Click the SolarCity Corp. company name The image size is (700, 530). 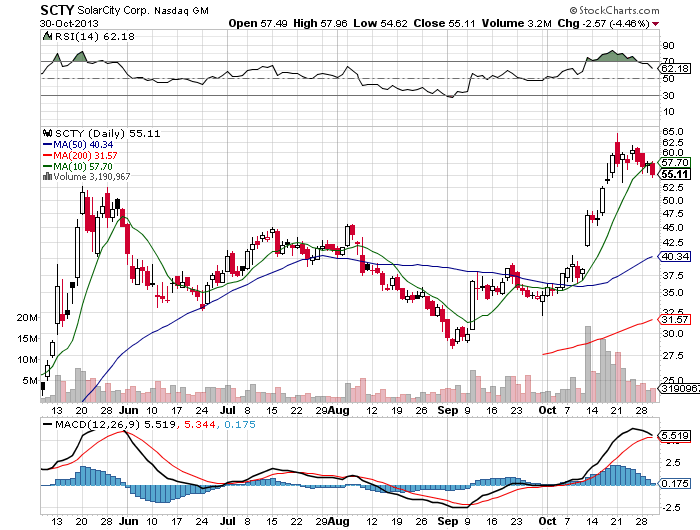(113, 10)
